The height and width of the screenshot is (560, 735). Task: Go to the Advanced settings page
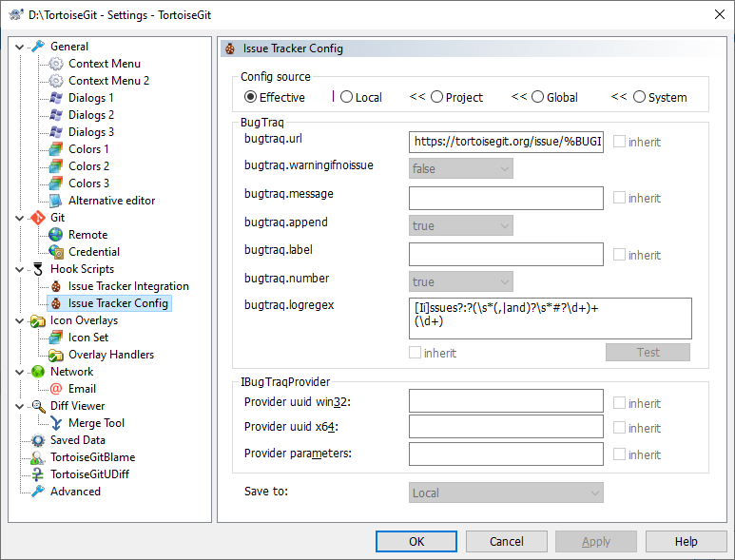click(x=75, y=492)
